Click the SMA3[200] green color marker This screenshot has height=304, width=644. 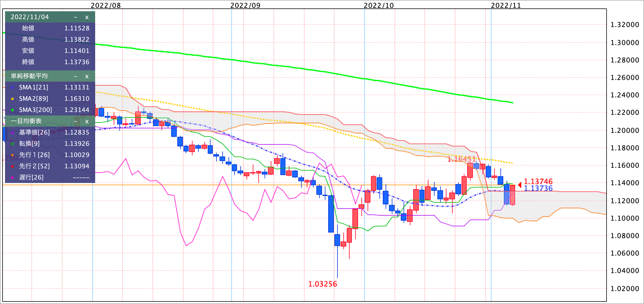pos(12,110)
